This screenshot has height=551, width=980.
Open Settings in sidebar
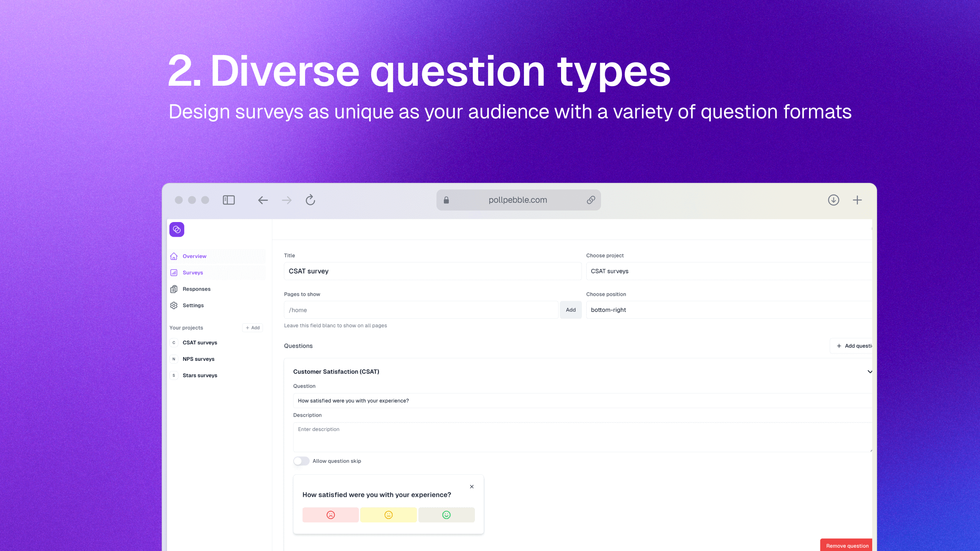pyautogui.click(x=193, y=305)
